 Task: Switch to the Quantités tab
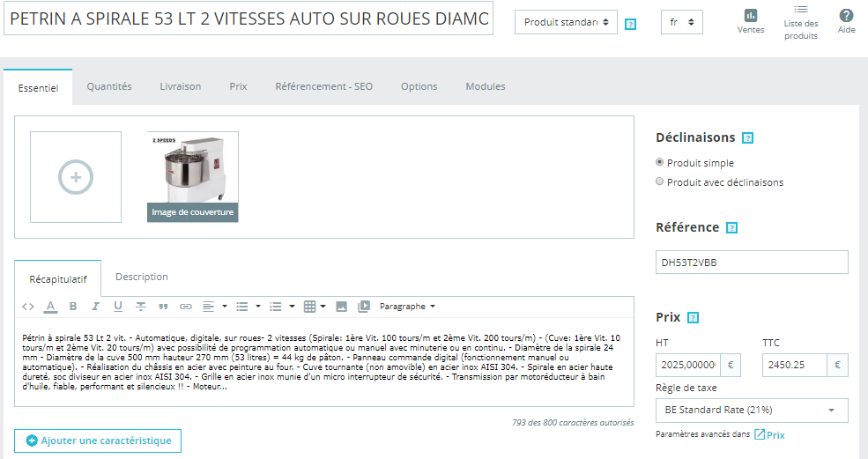(109, 86)
